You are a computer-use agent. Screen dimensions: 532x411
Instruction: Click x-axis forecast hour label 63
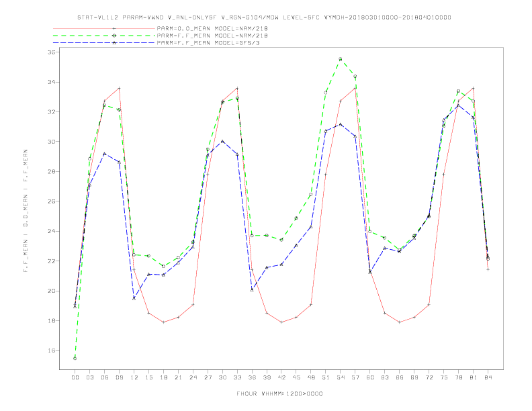pos(385,377)
